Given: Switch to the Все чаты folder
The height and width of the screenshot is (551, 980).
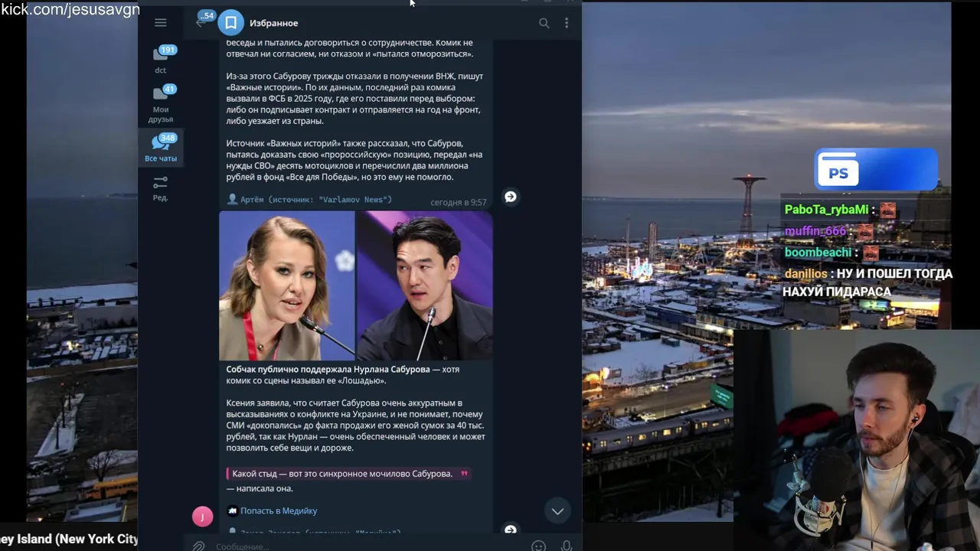Looking at the screenshot, I should (x=161, y=148).
